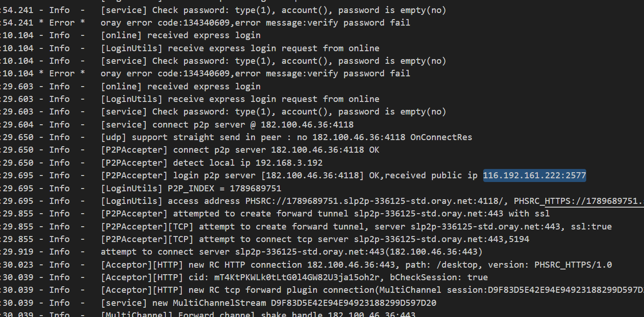
Task: Click the "connect p2p server 182.100.46.36:4118 OK" line
Action: coord(276,150)
